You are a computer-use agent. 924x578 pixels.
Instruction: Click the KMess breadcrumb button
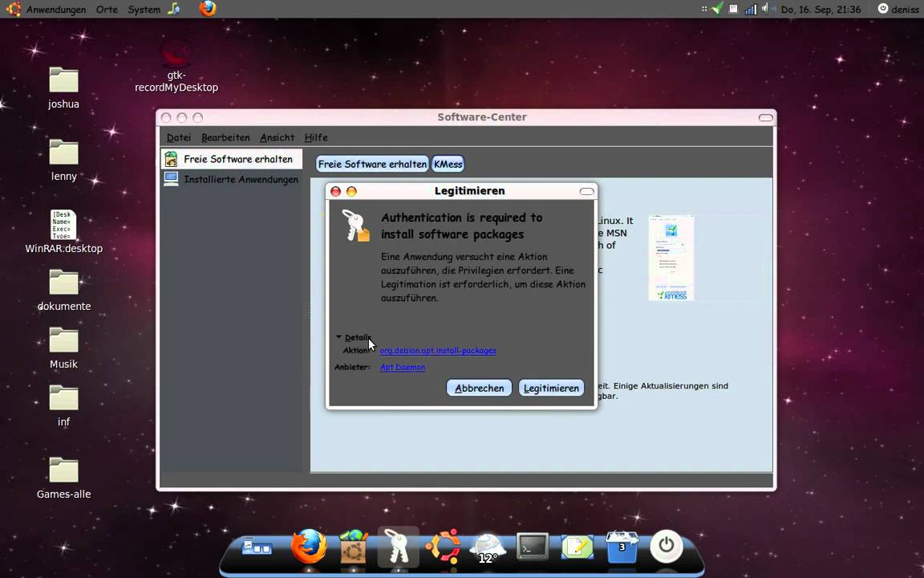[448, 164]
